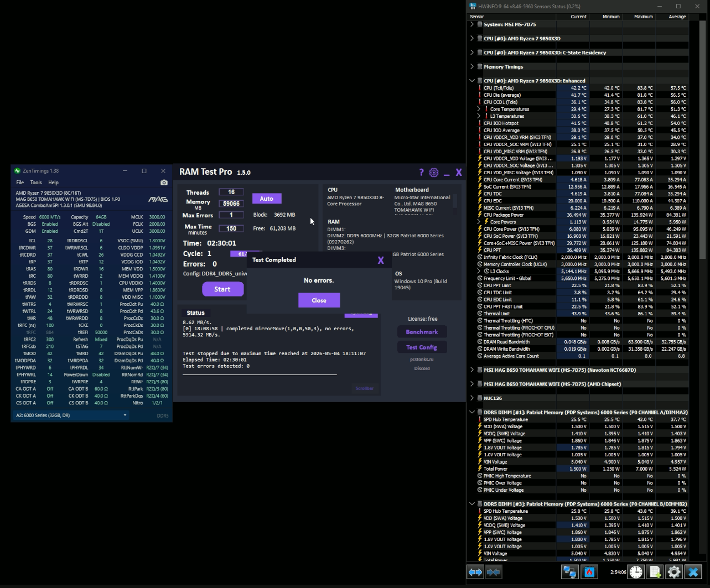This screenshot has width=710, height=588.
Task: Expand the AMD Chipset sensor group
Action: 472,384
